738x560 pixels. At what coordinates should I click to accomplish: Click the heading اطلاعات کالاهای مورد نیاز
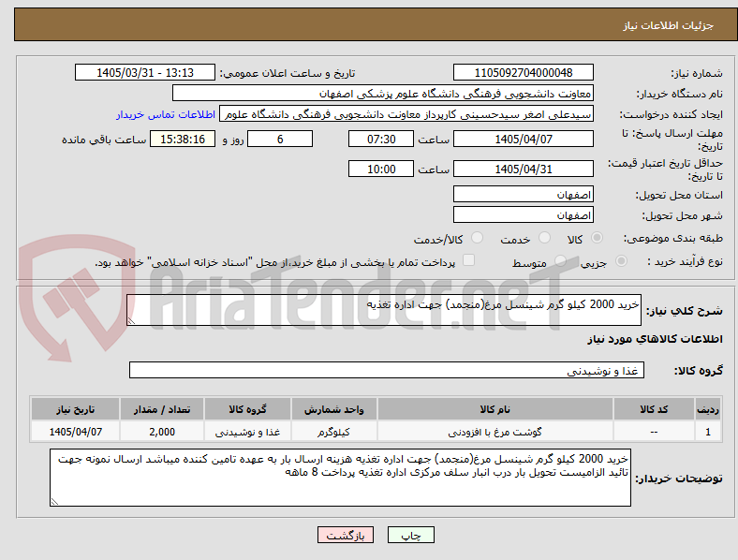pyautogui.click(x=655, y=339)
